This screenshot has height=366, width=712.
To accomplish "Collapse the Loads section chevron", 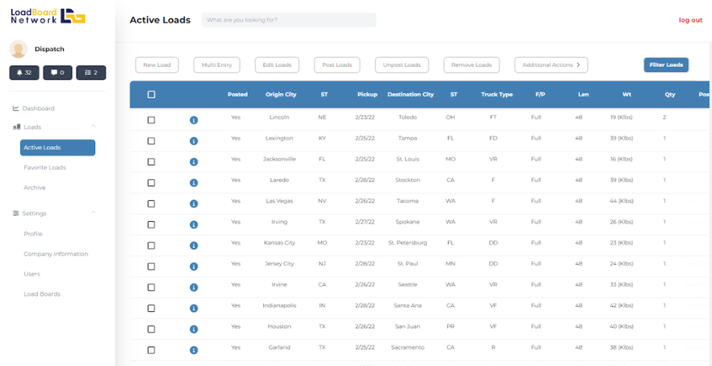I will [93, 126].
